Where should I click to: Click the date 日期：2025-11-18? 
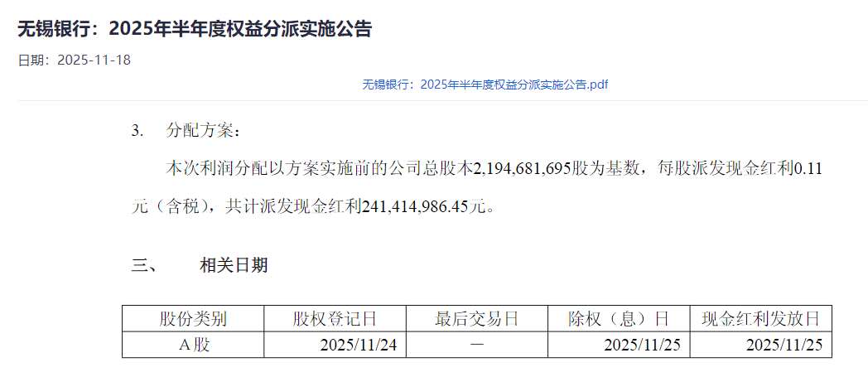click(75, 60)
